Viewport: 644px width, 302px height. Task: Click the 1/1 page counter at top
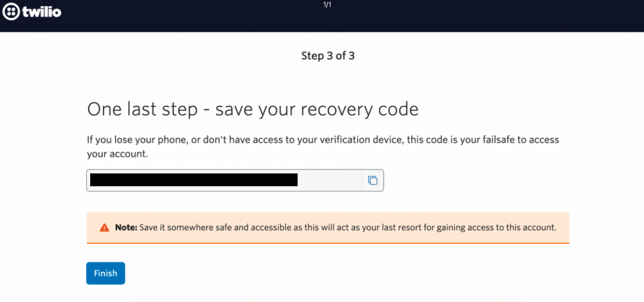327,5
